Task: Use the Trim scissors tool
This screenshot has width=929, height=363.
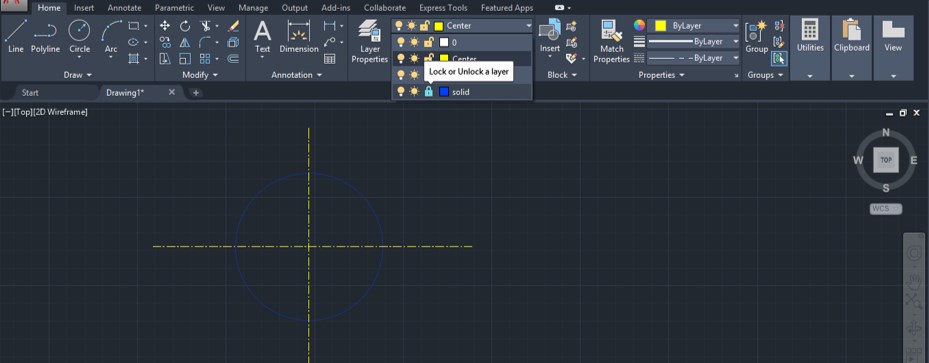Action: pyautogui.click(x=205, y=26)
